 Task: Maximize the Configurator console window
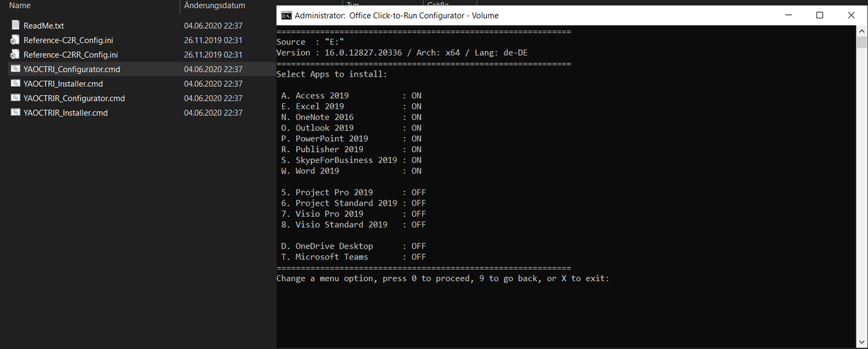click(x=819, y=15)
